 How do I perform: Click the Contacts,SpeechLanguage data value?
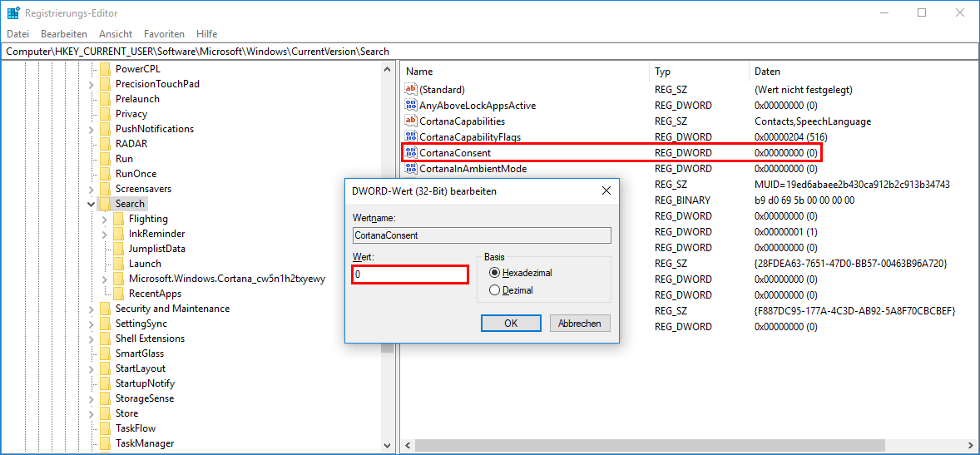(x=813, y=121)
